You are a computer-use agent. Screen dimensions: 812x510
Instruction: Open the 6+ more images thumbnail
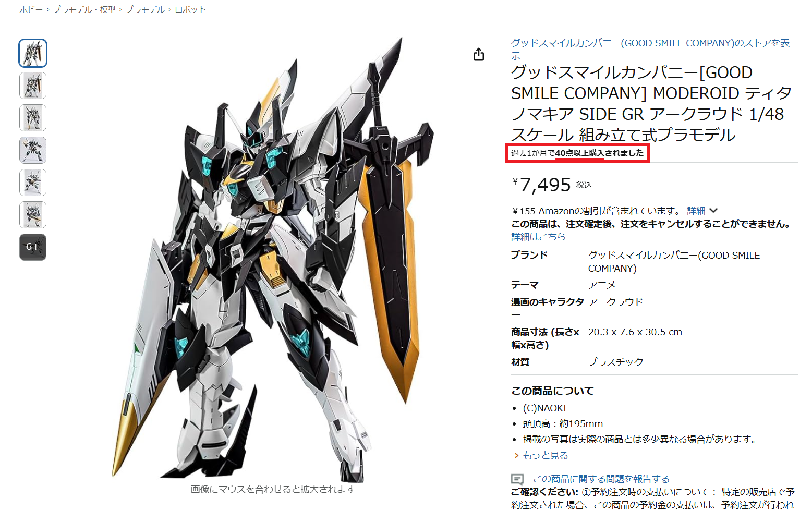tap(33, 247)
